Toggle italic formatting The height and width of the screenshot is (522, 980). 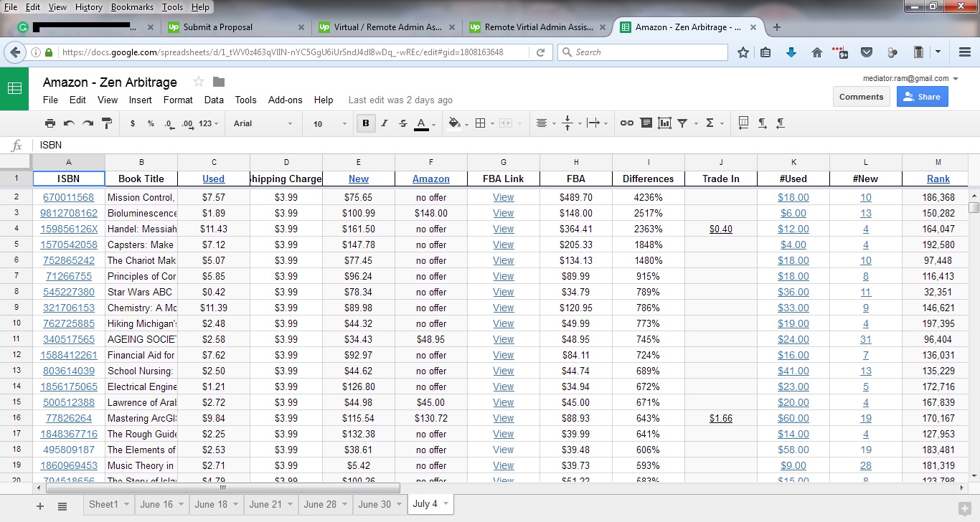[x=385, y=123]
